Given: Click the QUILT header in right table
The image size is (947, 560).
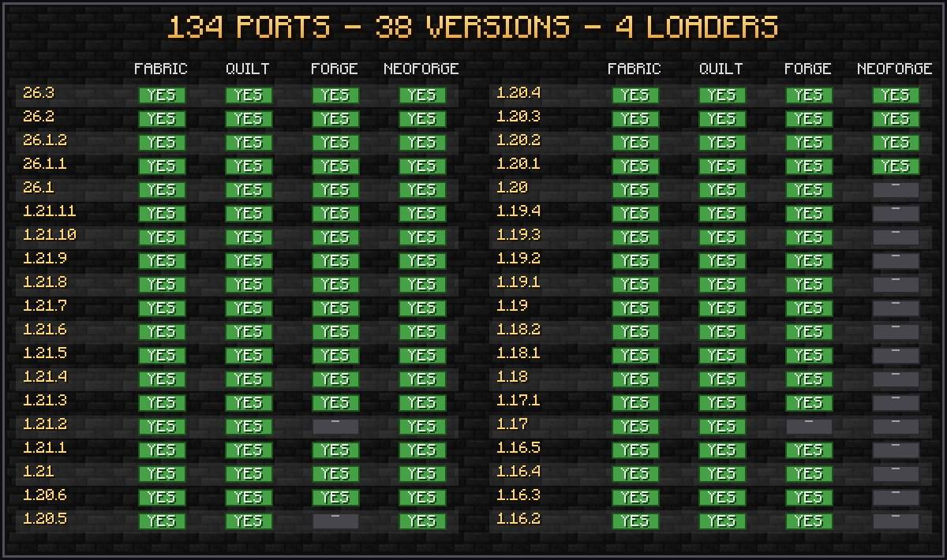Looking at the screenshot, I should 721,69.
